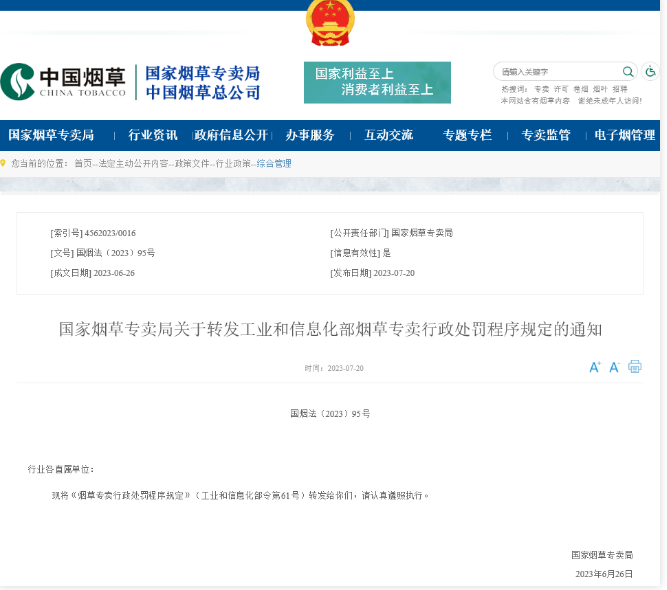Click the 政策文件 breadcrumb link

click(x=191, y=163)
